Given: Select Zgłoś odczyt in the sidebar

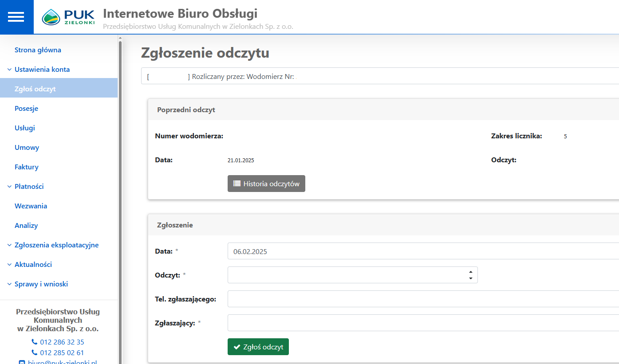Looking at the screenshot, I should (x=59, y=89).
